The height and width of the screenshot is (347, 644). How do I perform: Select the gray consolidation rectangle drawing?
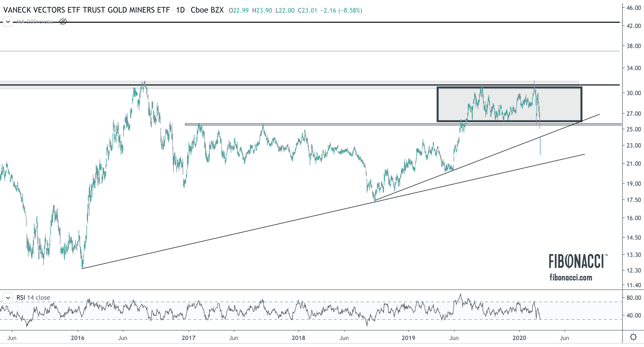pyautogui.click(x=509, y=104)
